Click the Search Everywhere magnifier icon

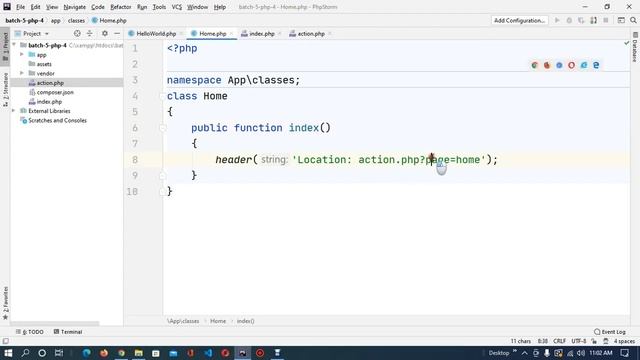633,20
